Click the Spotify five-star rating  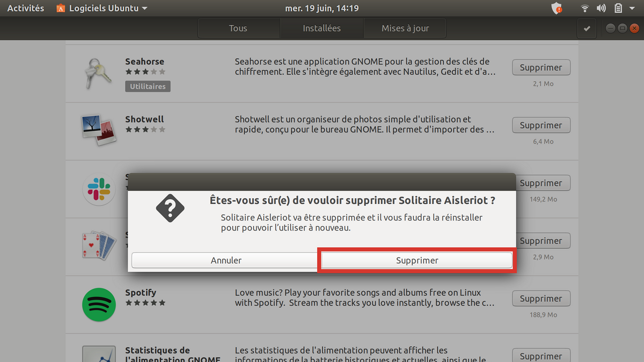(x=145, y=302)
